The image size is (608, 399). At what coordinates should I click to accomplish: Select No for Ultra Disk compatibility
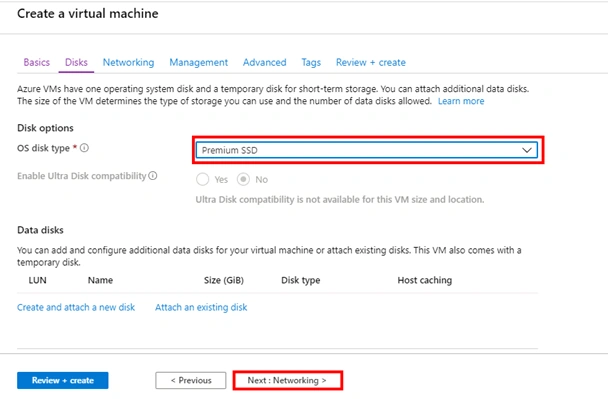(243, 179)
